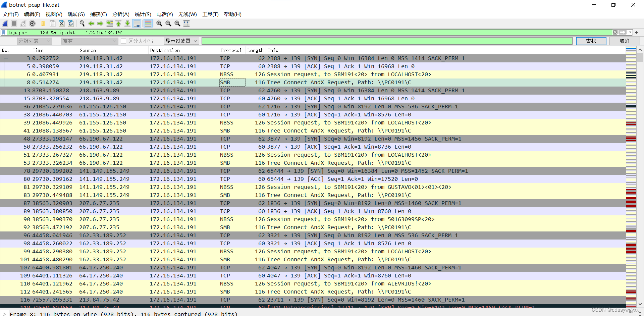Open the find packet magnifier
Screen dimensions: 644x316
(82, 23)
